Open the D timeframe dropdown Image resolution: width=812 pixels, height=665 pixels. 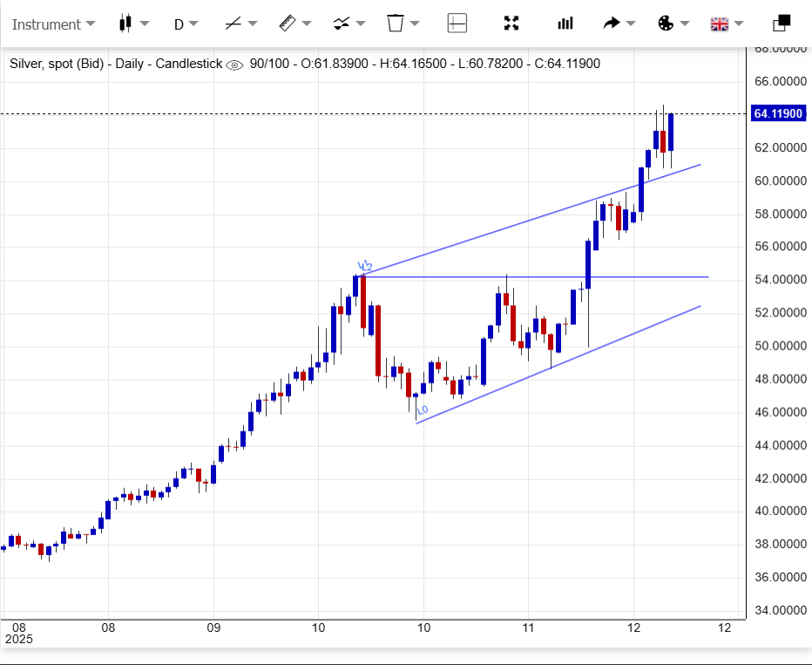tap(186, 24)
